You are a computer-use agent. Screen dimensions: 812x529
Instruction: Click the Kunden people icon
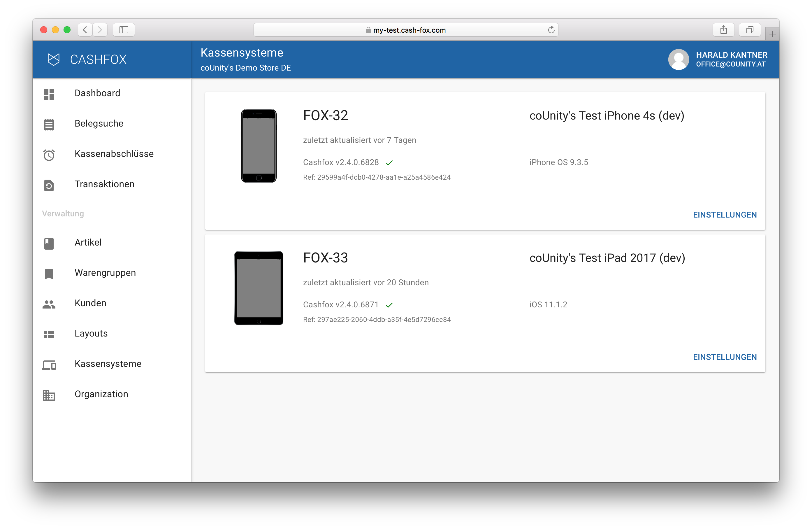coord(49,304)
